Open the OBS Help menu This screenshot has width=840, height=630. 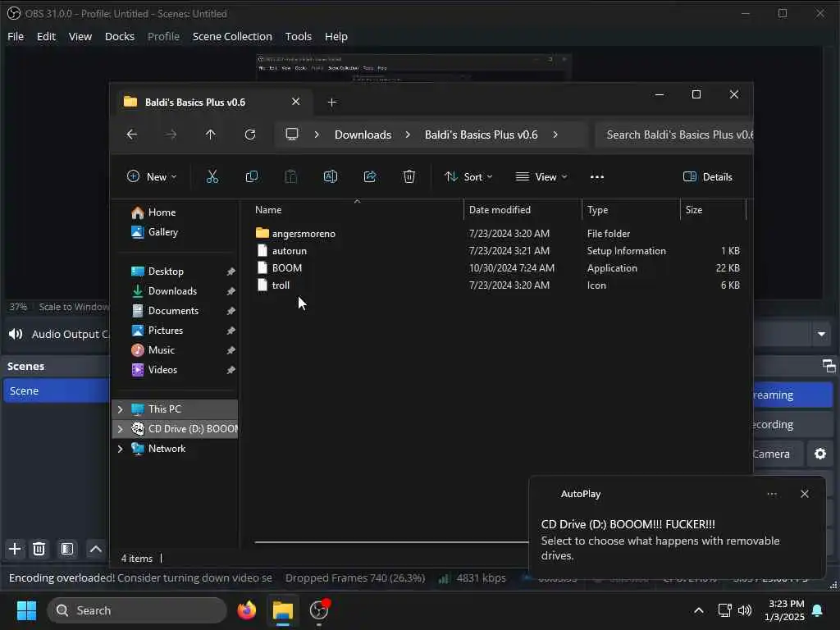336,36
